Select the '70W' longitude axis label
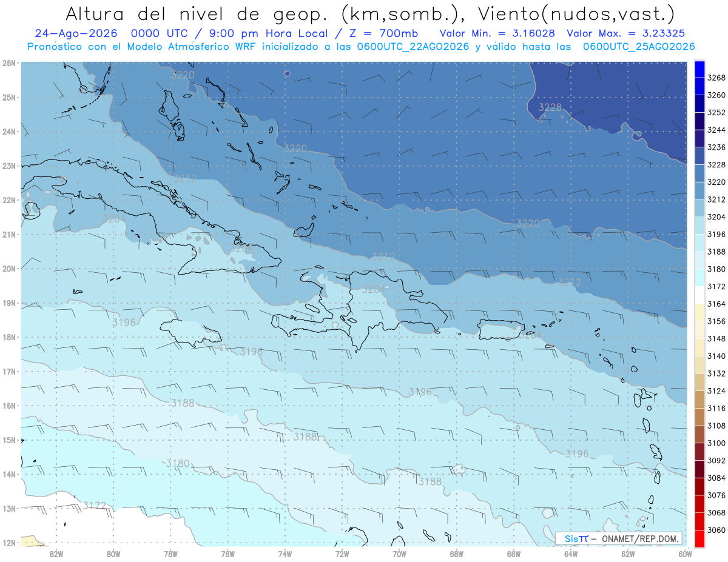Viewport: 728px width, 562px height. point(399,553)
